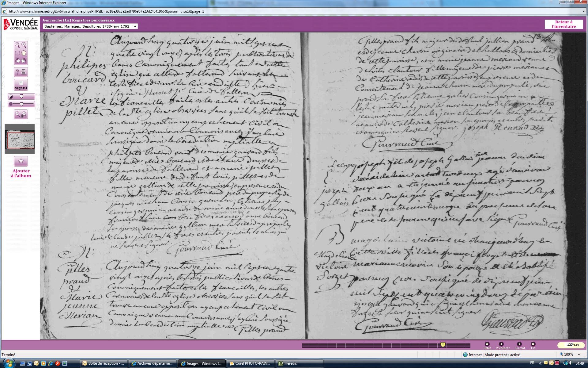Select the rectangular selection tool

(17, 53)
